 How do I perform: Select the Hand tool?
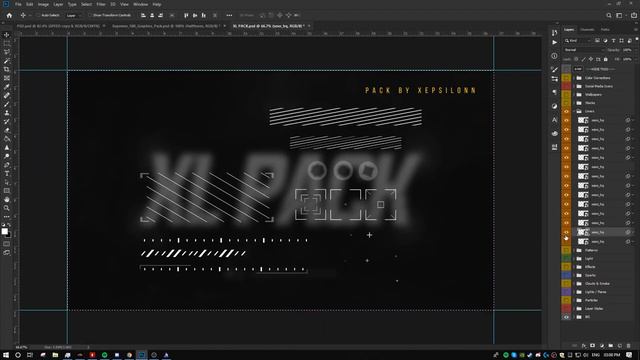click(x=7, y=200)
